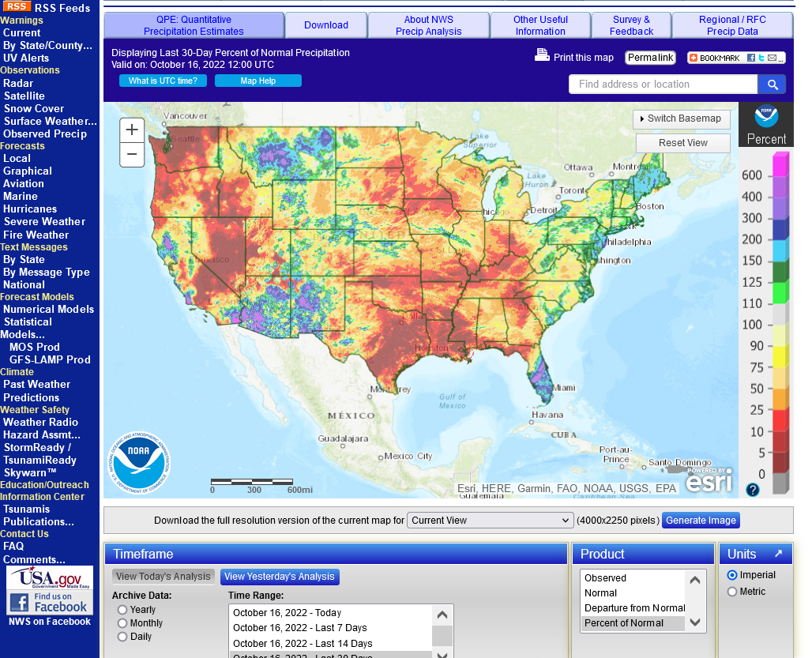This screenshot has width=812, height=658.
Task: Open the Current View download dropdown
Action: pyautogui.click(x=490, y=521)
